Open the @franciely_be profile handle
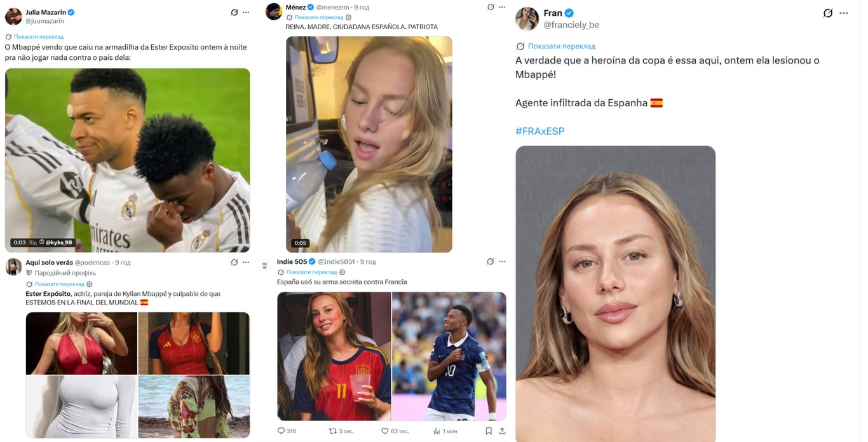868x442 pixels. click(571, 25)
